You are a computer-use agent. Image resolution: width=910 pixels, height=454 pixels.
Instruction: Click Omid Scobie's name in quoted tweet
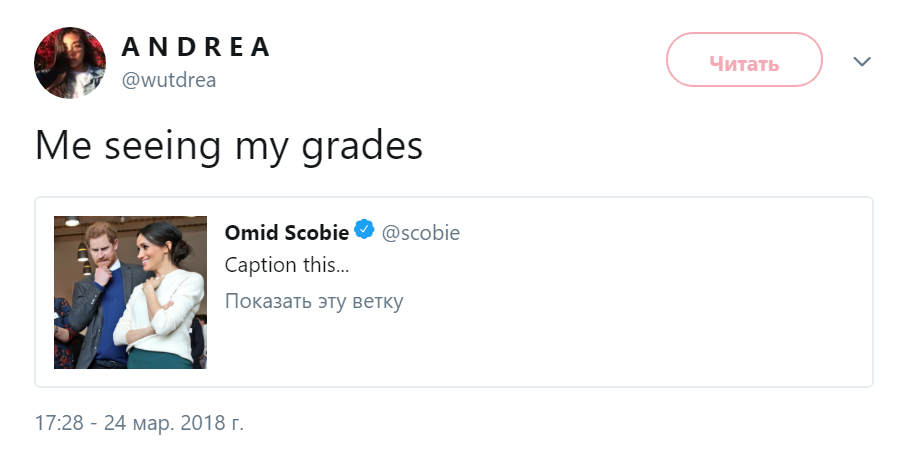click(x=287, y=232)
